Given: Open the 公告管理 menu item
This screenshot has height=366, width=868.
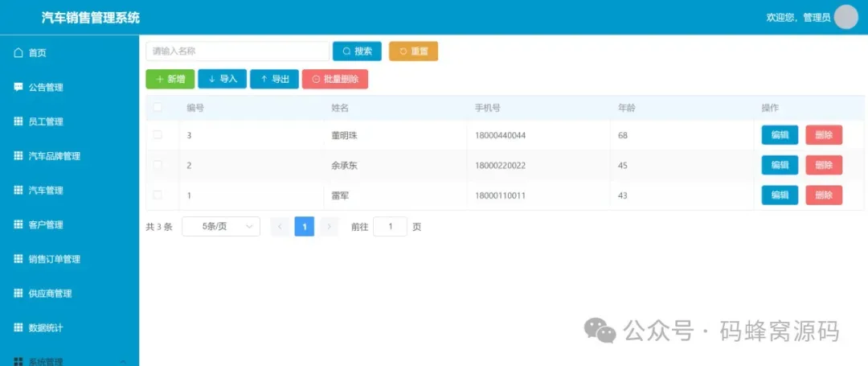Looking at the screenshot, I should (69, 88).
